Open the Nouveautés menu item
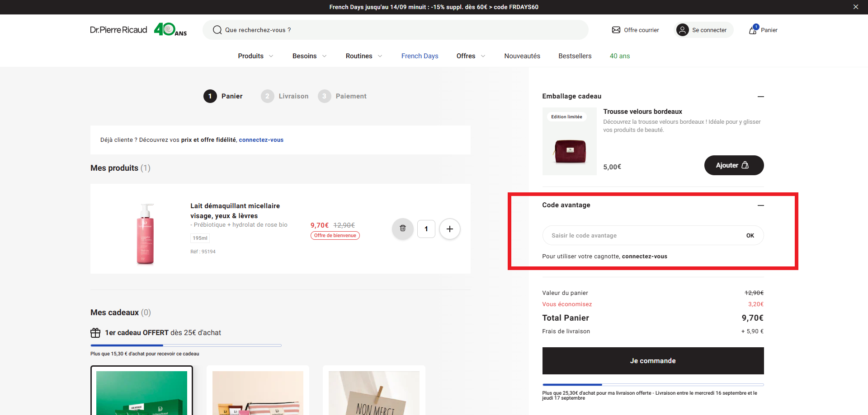 522,56
